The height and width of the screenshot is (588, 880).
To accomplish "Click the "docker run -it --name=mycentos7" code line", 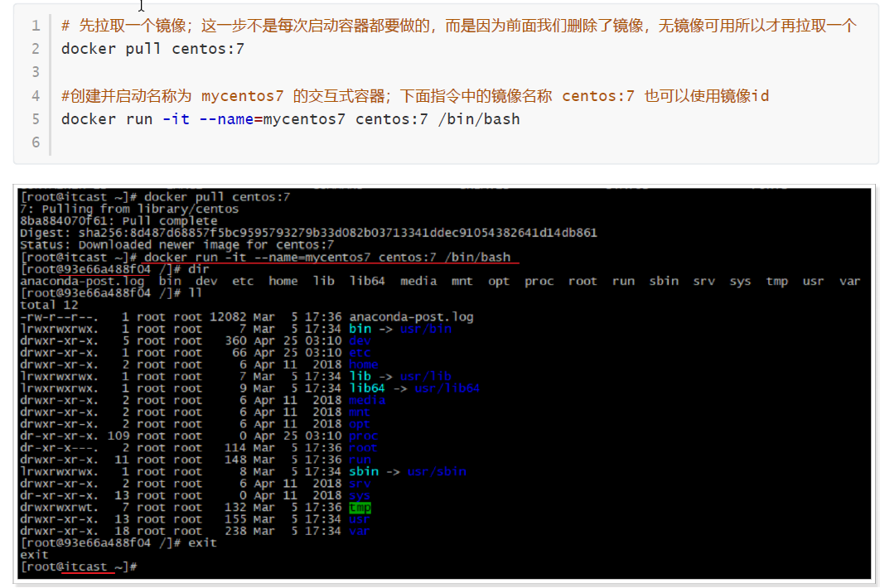I will [291, 119].
